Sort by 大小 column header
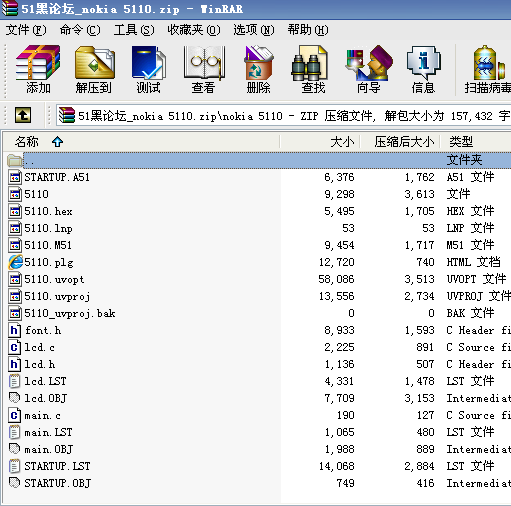 320,142
